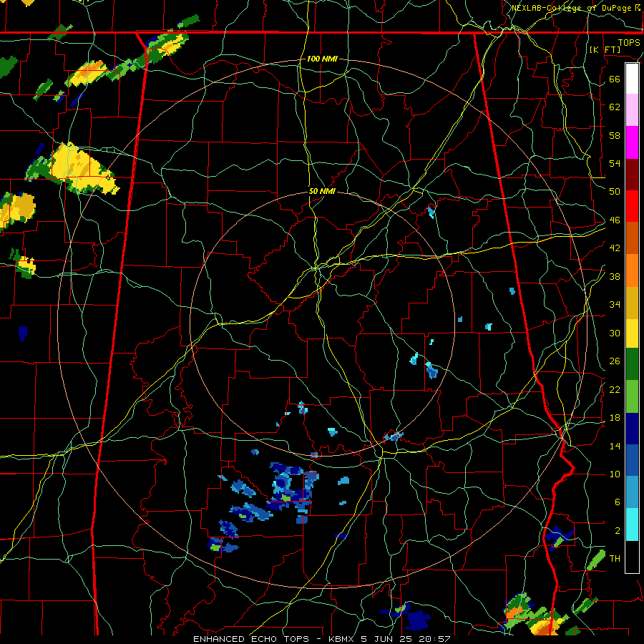This screenshot has height=644, width=644.
Task: Pick the bright yellow legend band near 30
Action: [x=632, y=333]
